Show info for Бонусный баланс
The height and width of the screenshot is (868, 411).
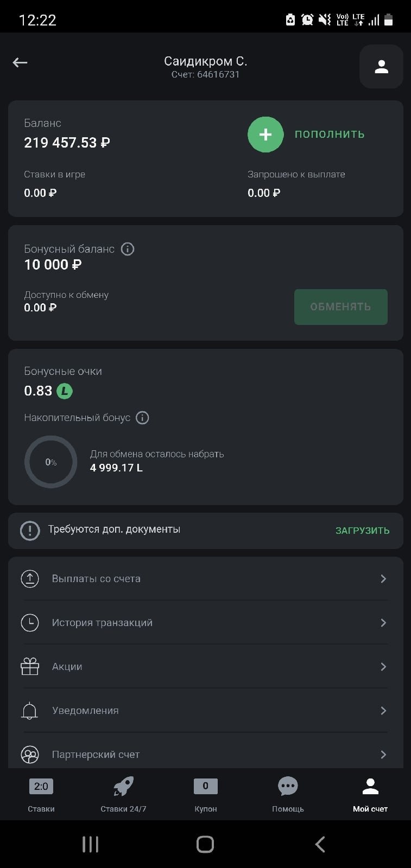point(128,249)
